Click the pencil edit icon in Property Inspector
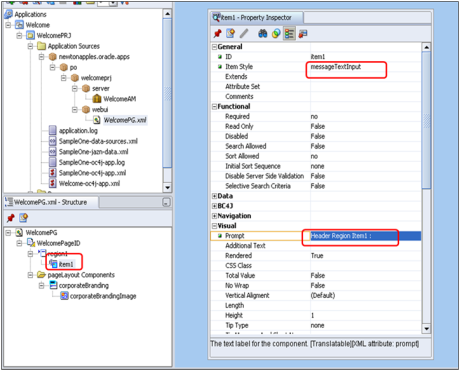Image resolution: width=460 pixels, height=371 pixels. pos(244,33)
